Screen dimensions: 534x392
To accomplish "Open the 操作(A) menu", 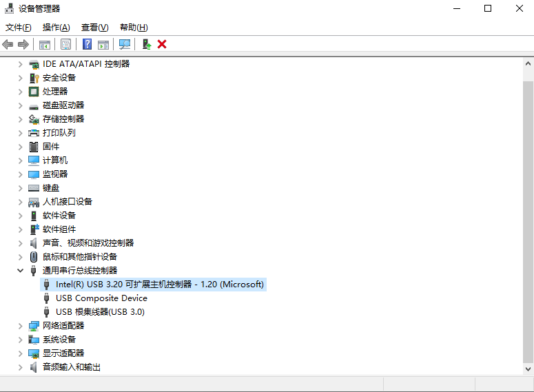I will pos(57,28).
